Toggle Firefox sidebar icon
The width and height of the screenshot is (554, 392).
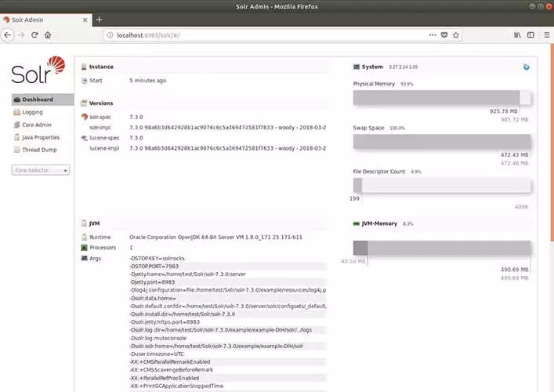[530, 35]
